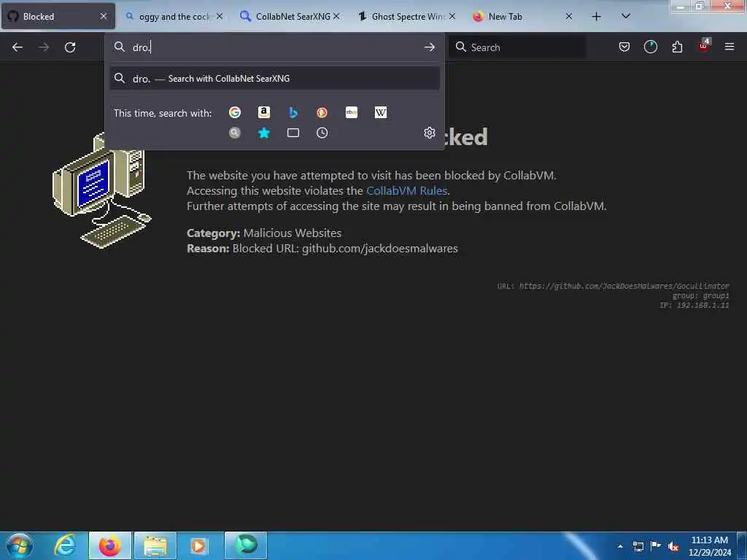This screenshot has width=747, height=560.
Task: Open the Extensions puzzle icon
Action: (x=677, y=47)
